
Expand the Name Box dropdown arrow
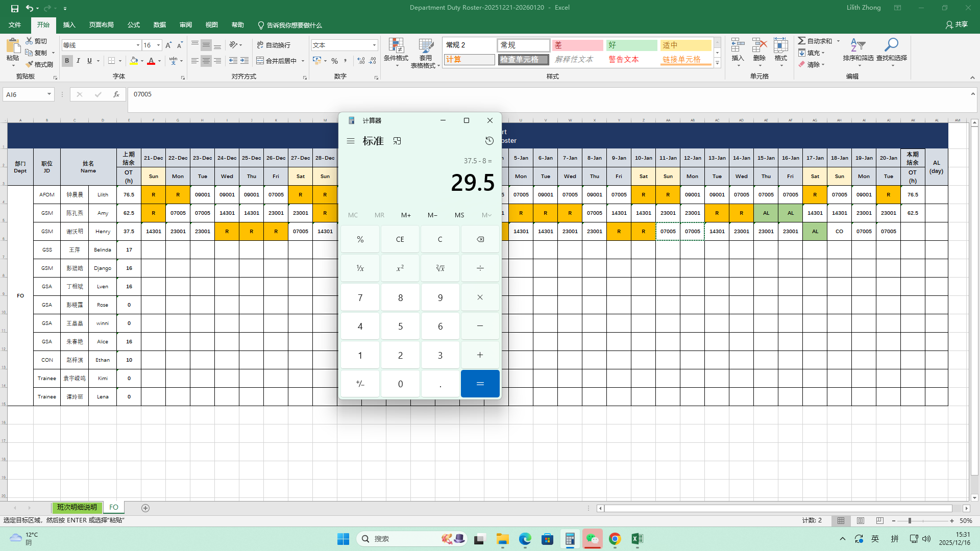click(49, 94)
